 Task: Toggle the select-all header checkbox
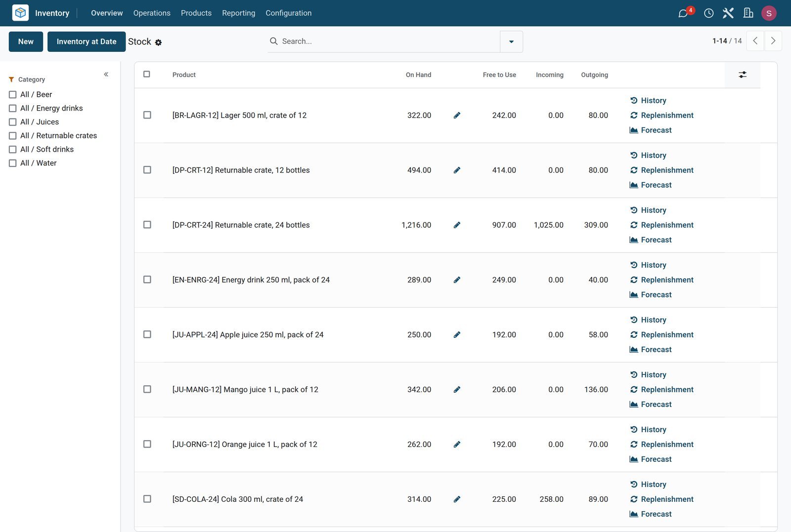147,74
